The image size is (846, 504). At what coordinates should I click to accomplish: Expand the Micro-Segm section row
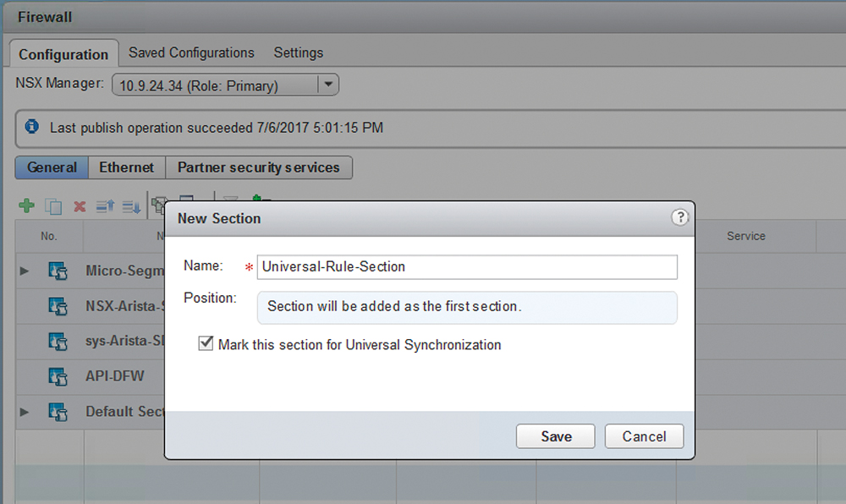tap(25, 271)
